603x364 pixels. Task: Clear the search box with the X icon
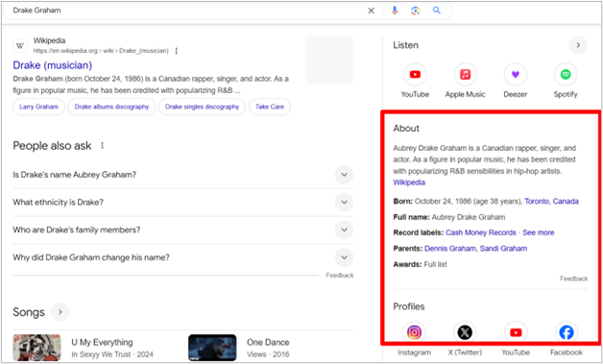371,11
